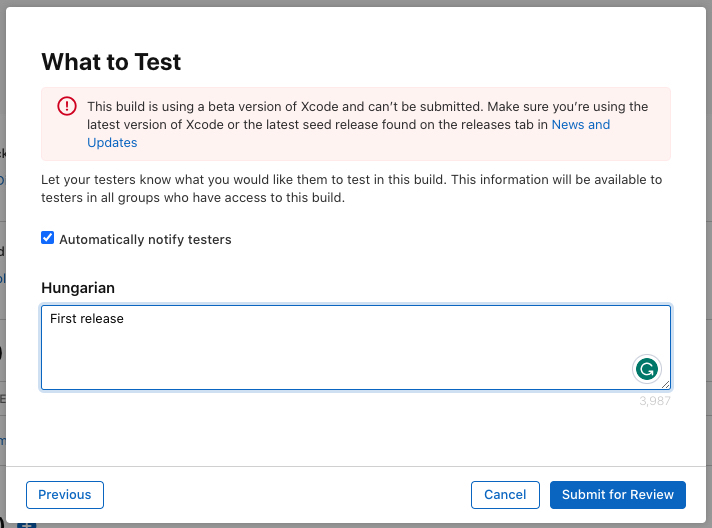The height and width of the screenshot is (528, 712).
Task: Place cursor in the "First release" text
Action: [86, 319]
